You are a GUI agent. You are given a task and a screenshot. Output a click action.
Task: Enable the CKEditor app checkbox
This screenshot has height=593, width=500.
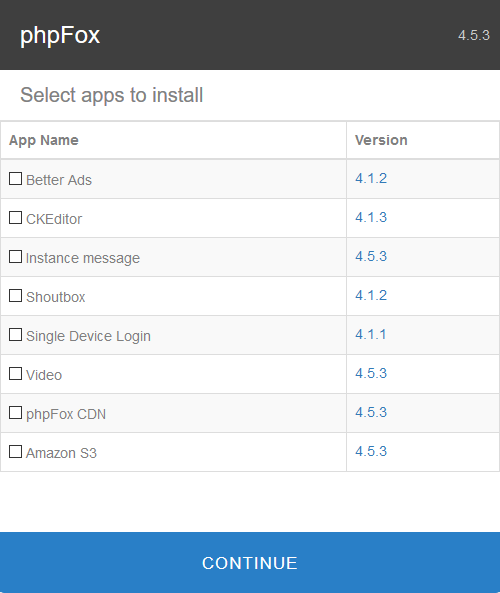(x=15, y=217)
